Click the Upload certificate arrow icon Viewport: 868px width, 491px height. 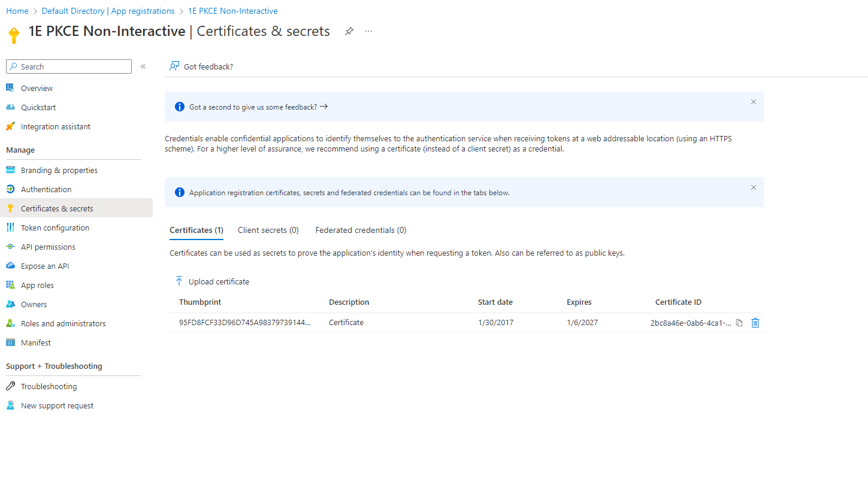click(x=179, y=281)
